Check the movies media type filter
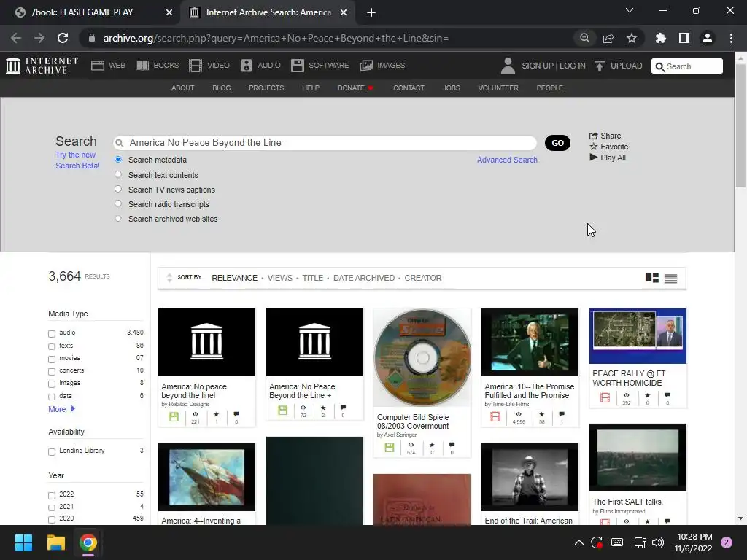Viewport: 747px width, 560px height. (52, 359)
